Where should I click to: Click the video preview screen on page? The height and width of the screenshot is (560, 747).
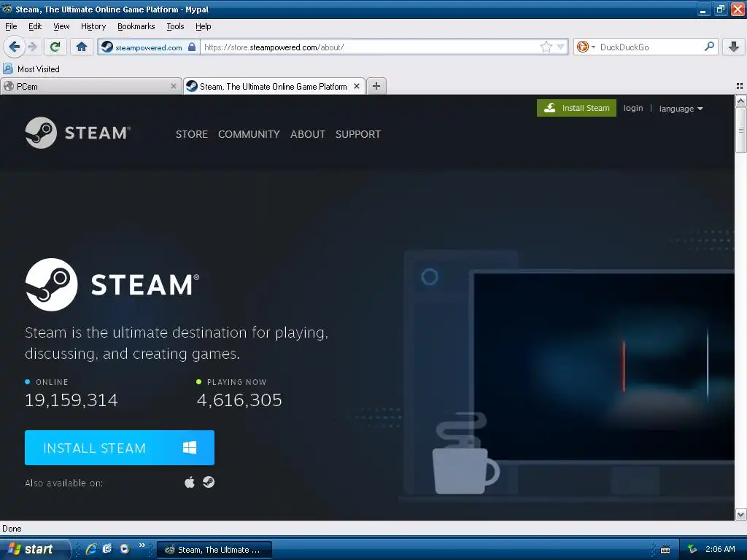(x=603, y=366)
